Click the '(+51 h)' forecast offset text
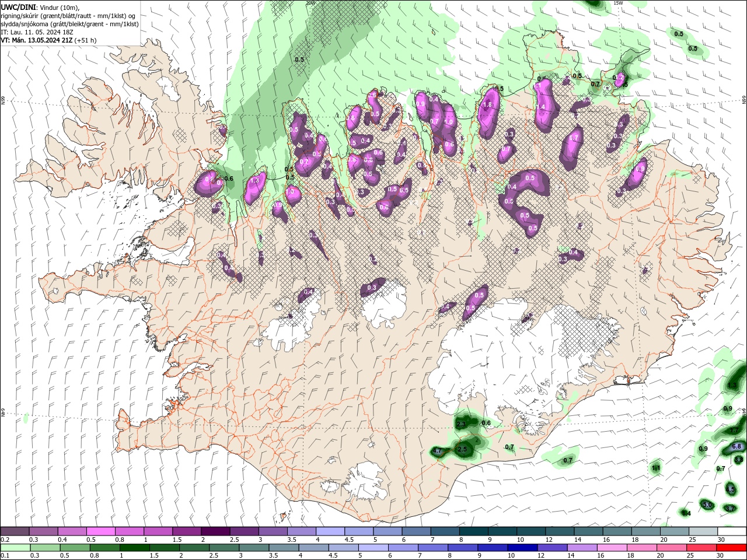The height and width of the screenshot is (560, 747). [85, 40]
